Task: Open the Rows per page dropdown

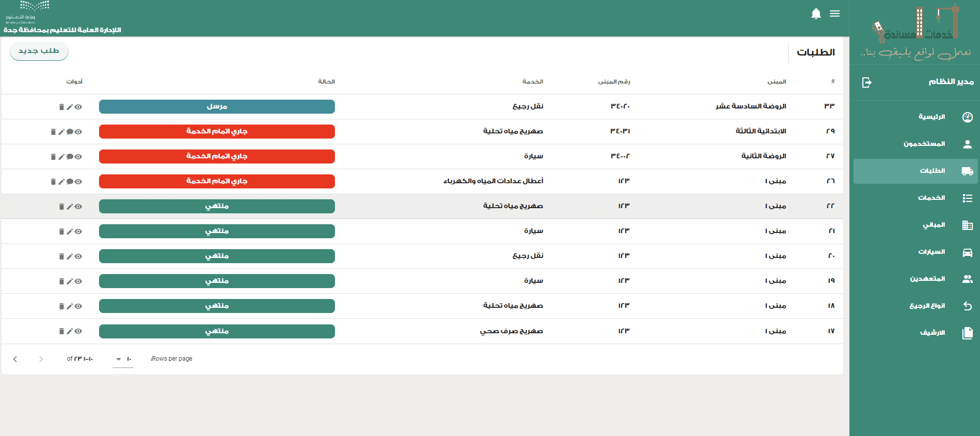Action: pos(123,359)
